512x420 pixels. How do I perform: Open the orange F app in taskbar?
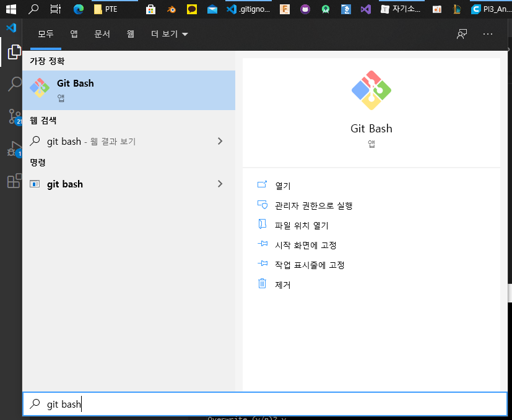click(x=285, y=9)
